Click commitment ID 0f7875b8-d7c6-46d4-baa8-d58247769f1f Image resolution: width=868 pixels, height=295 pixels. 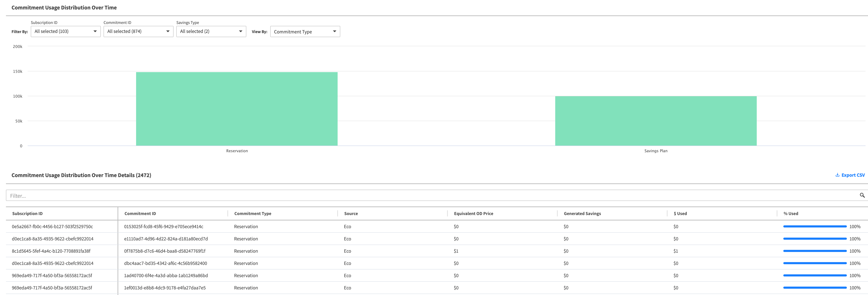tap(164, 251)
